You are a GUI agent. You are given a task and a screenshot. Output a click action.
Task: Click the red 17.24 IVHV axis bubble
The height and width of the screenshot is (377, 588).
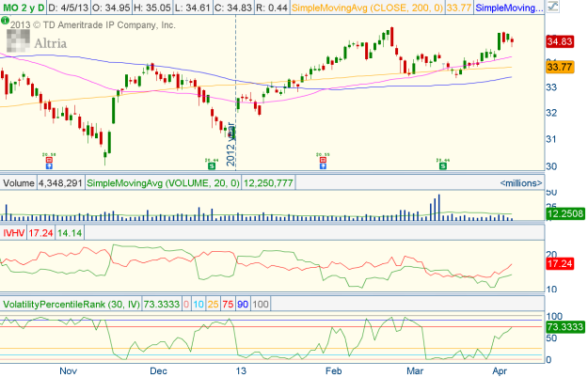[x=560, y=264]
